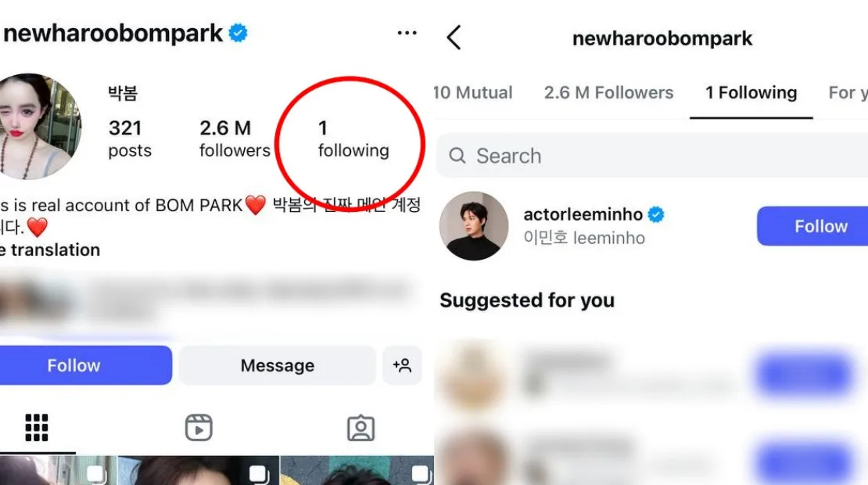Select the 10 Mutual tab
Screen dimensions: 868x485
click(473, 92)
